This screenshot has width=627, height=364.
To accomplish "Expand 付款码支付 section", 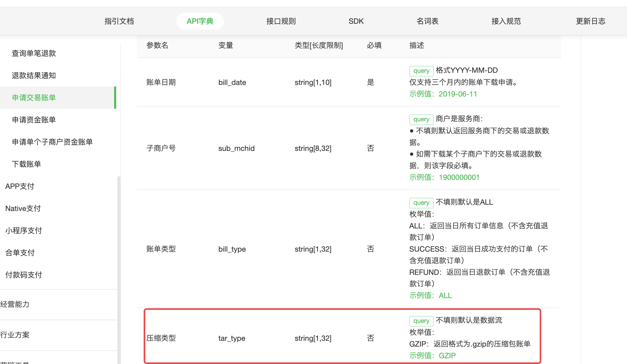I will (24, 275).
